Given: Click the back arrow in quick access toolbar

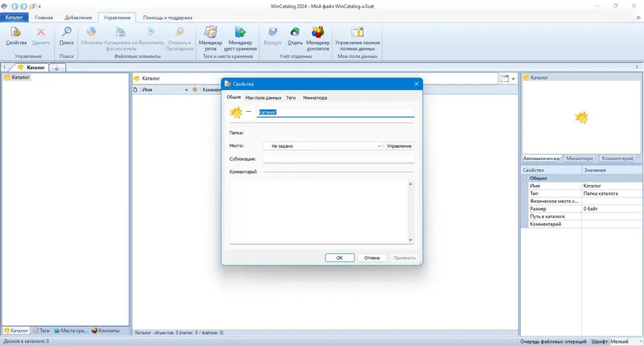Looking at the screenshot, I should (15, 6).
